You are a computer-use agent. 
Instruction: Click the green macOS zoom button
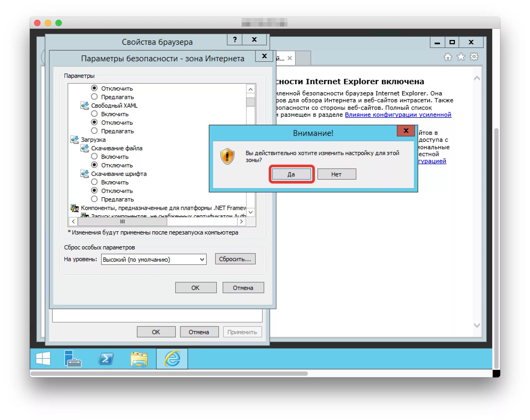tap(59, 23)
